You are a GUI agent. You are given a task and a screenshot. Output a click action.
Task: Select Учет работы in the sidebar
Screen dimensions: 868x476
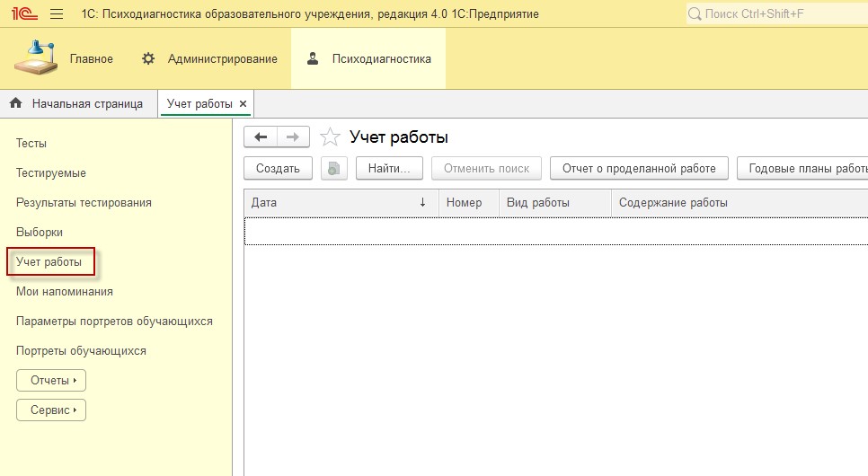(x=49, y=262)
